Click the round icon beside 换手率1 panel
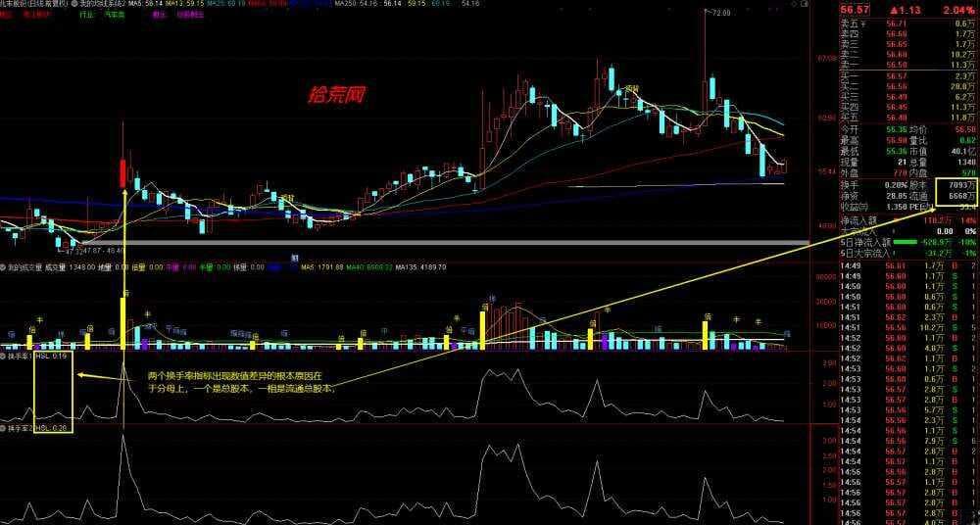The height and width of the screenshot is (525, 980). 3,357
